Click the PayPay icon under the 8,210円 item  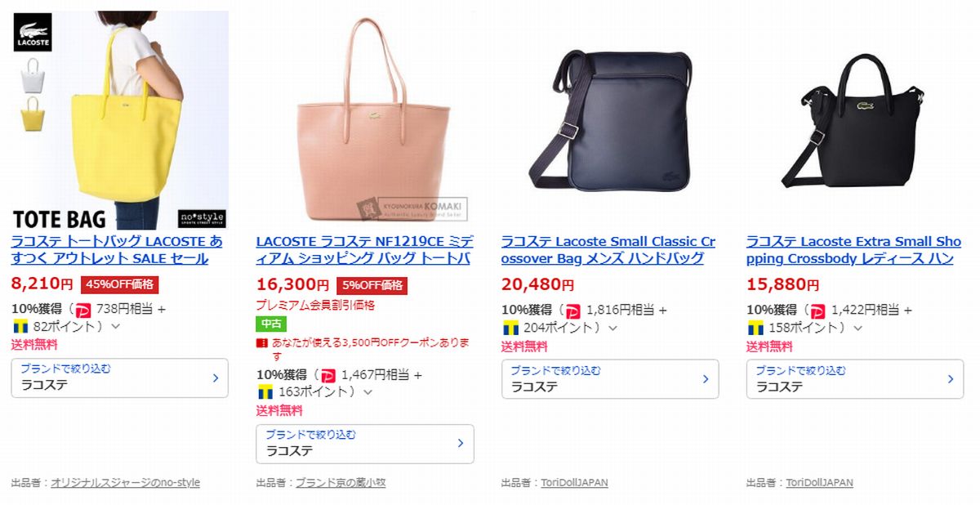(82, 311)
